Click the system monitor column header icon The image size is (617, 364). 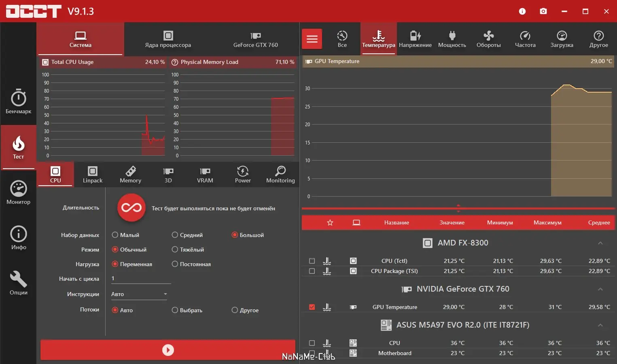[x=356, y=223]
